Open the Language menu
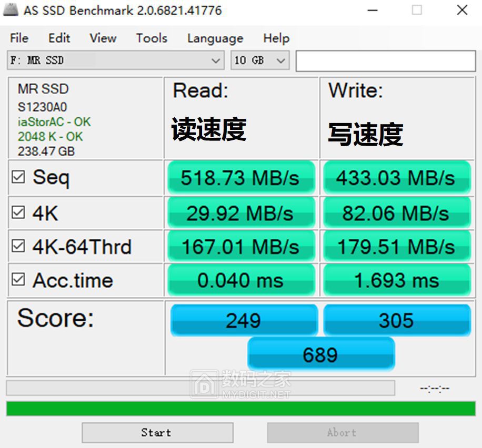The width and height of the screenshot is (482, 448). pos(216,38)
